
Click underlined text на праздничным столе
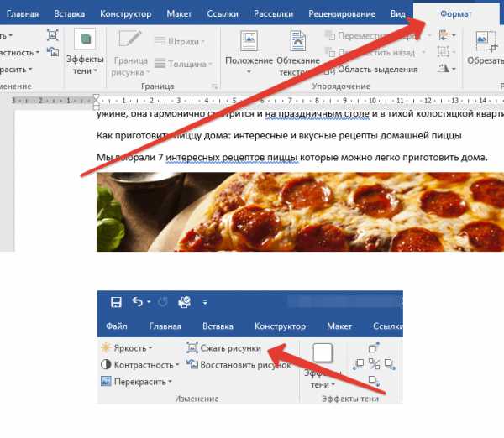[x=318, y=114]
